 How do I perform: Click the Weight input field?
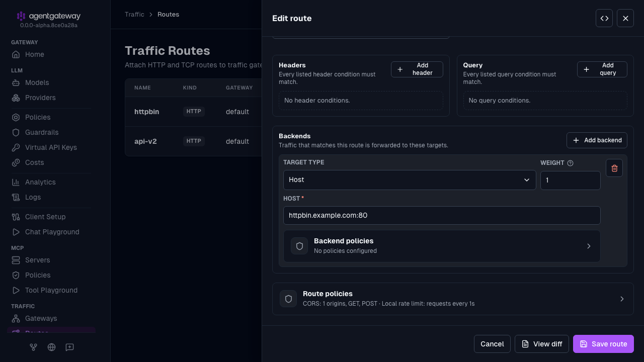(x=571, y=180)
